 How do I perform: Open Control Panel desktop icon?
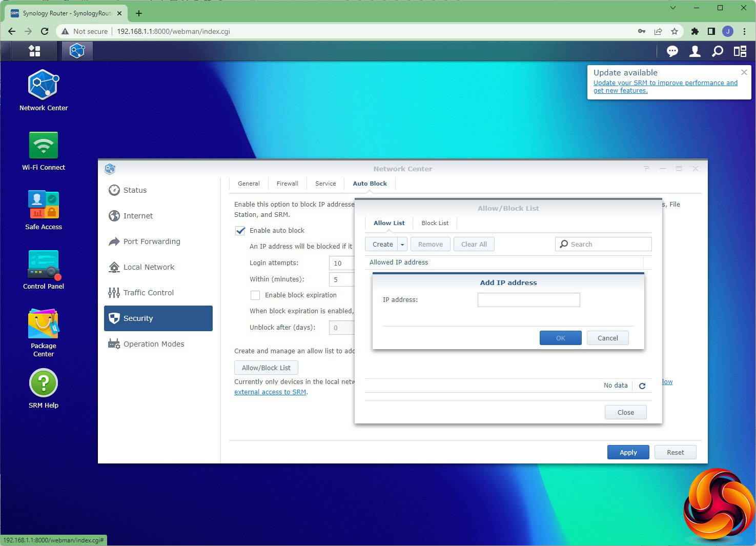pos(44,270)
